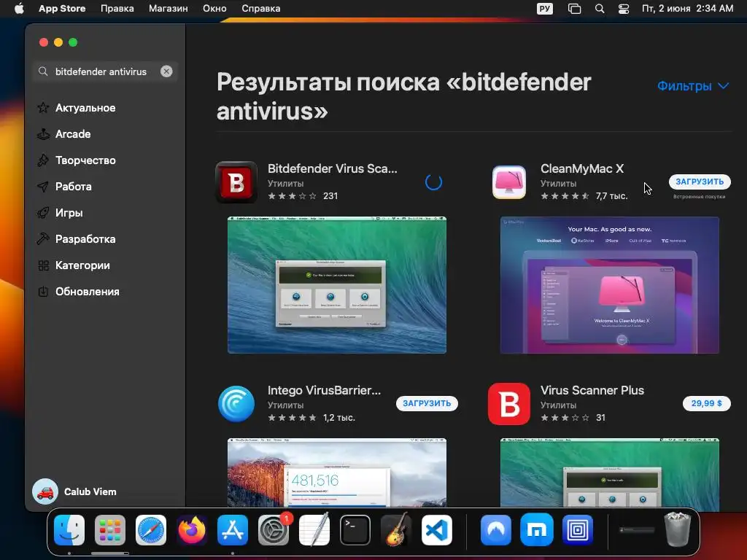
Task: Open NordVPN mountain icon in Dock
Action: tap(496, 530)
